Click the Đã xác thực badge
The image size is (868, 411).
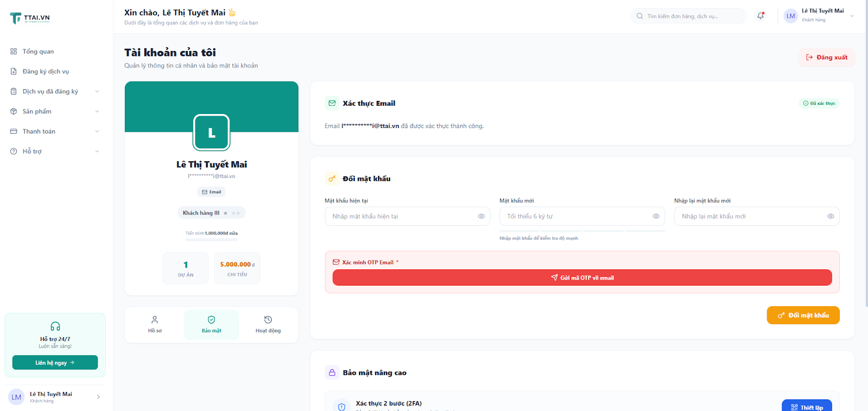click(x=819, y=103)
